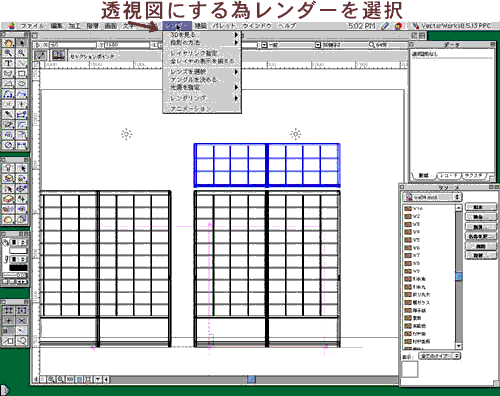Open the resource file dropdown in Resources palette

433,197
